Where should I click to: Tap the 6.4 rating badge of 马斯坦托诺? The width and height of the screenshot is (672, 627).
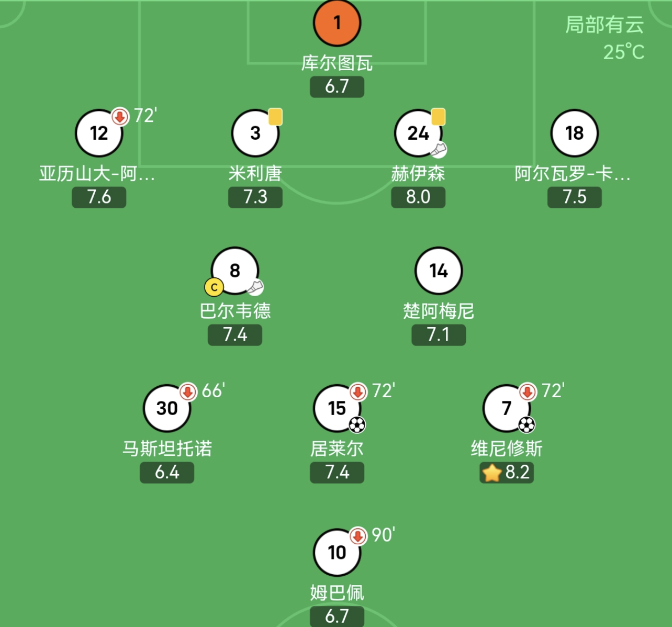167,473
